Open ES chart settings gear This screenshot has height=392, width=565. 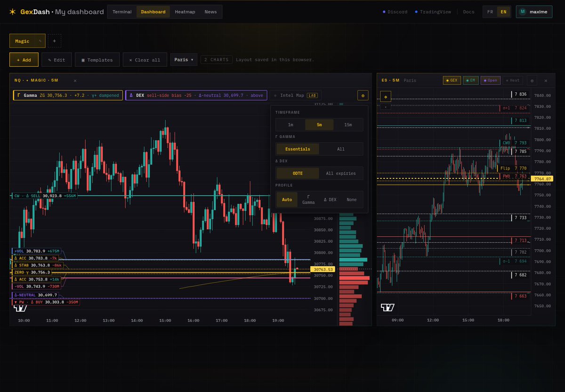(x=532, y=80)
